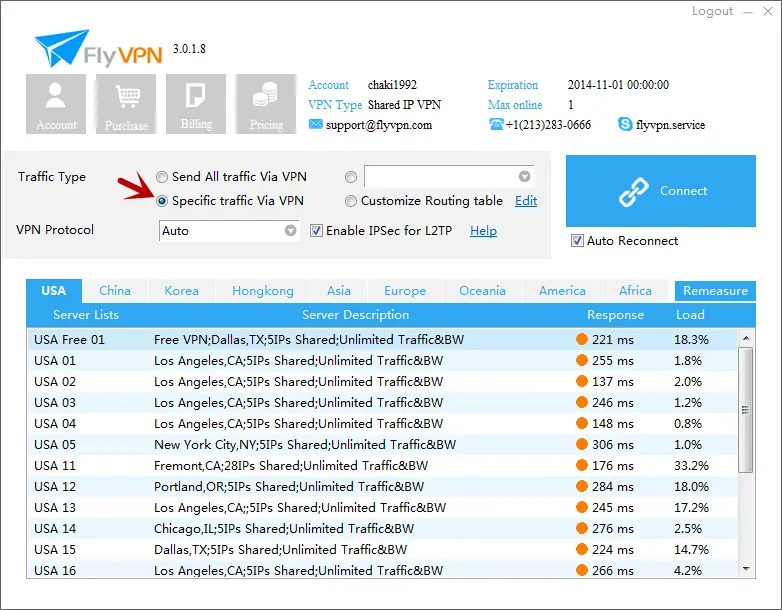
Task: Click the 137 ms response value
Action: [612, 382]
